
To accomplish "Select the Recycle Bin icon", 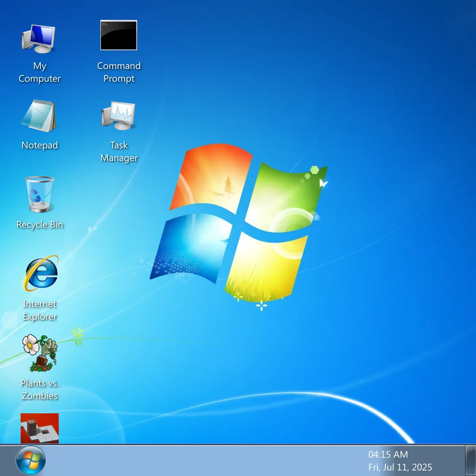I will point(39,194).
